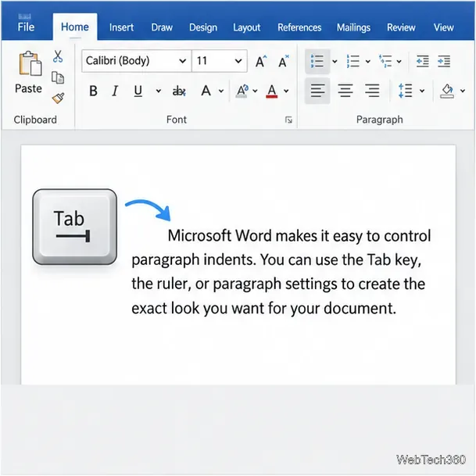
Task: Click the Paste clipboard icon
Action: pyautogui.click(x=30, y=63)
